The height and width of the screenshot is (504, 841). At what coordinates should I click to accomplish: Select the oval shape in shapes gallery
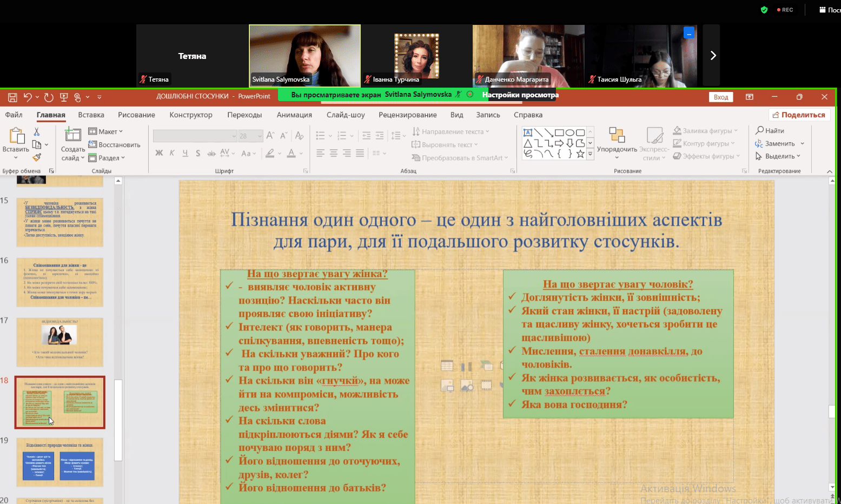[x=570, y=132]
